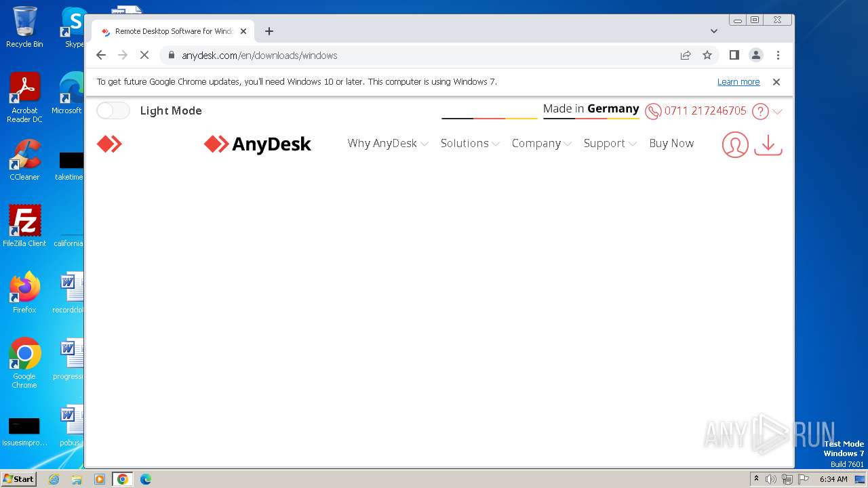The height and width of the screenshot is (488, 868).
Task: Open the user account icon
Action: pos(735,144)
